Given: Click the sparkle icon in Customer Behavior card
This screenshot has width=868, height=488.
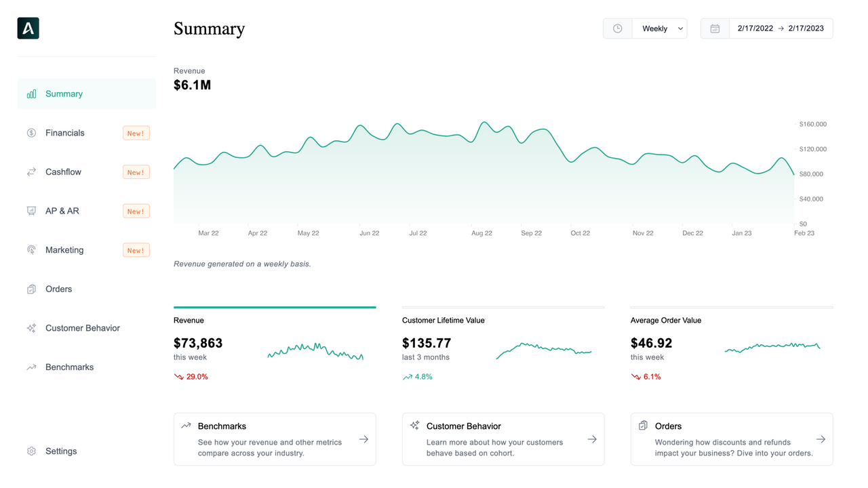Looking at the screenshot, I should point(415,426).
